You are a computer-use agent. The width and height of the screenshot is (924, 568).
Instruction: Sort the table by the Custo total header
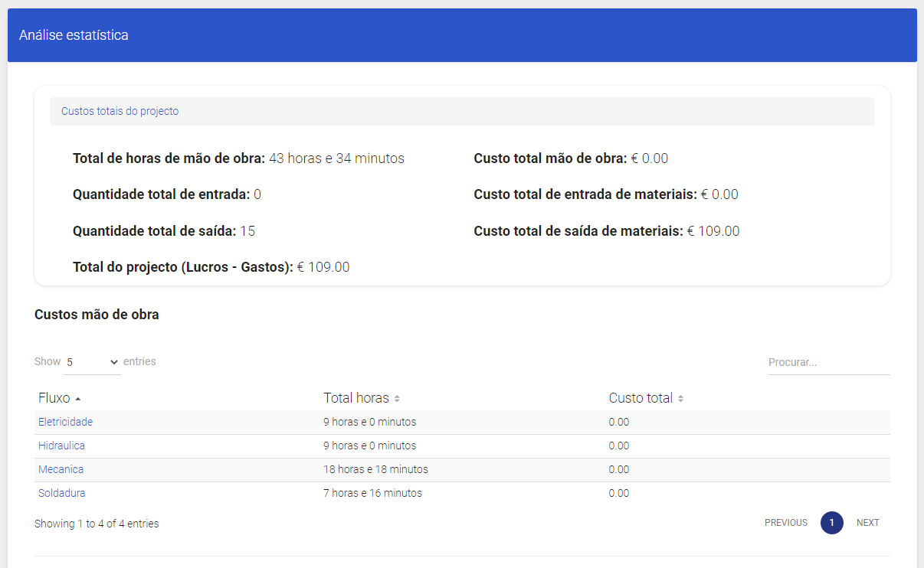pyautogui.click(x=641, y=398)
